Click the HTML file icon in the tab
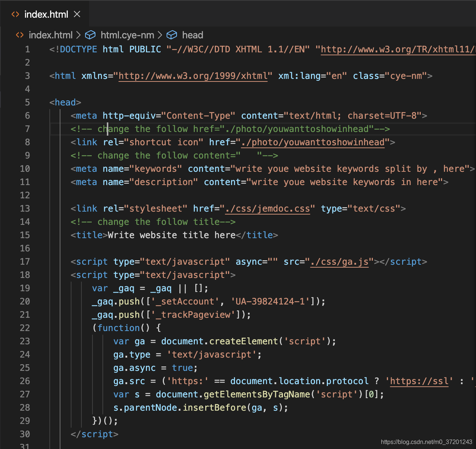The width and height of the screenshot is (476, 449). [x=15, y=14]
